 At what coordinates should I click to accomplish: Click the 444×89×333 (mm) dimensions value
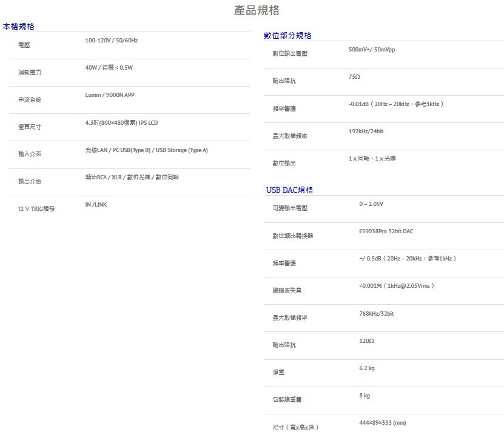(382, 423)
